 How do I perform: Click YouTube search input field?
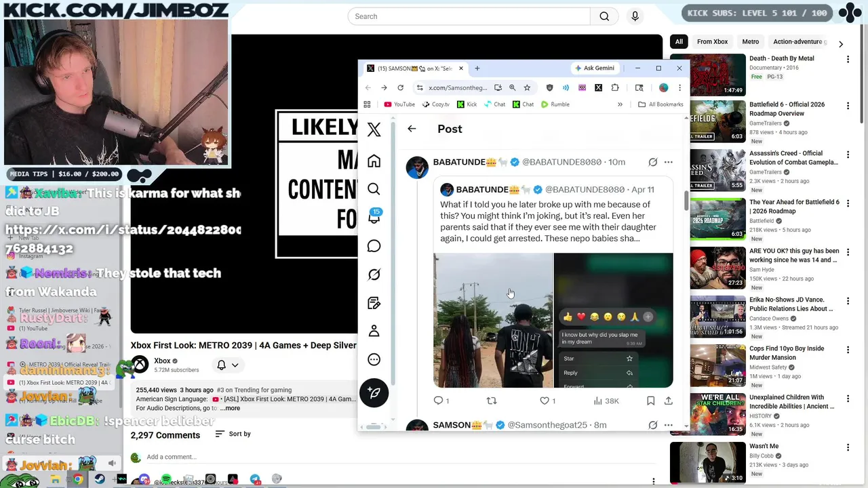pyautogui.click(x=469, y=16)
